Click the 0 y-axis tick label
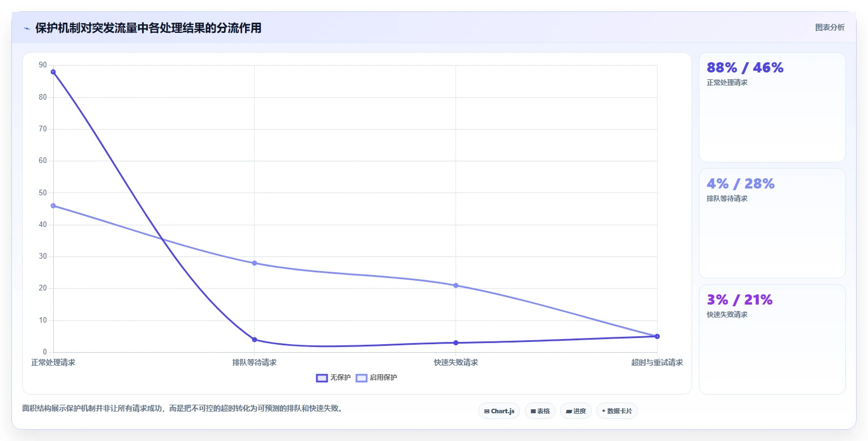Viewport: 868px width, 441px height. point(45,352)
